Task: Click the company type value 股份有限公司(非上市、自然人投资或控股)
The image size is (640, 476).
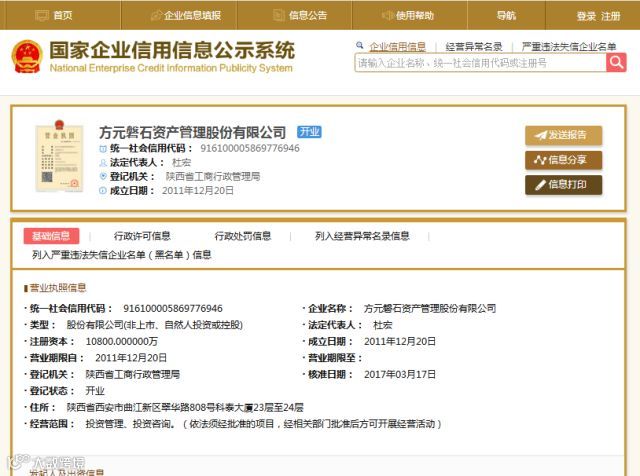Action: pos(155,325)
